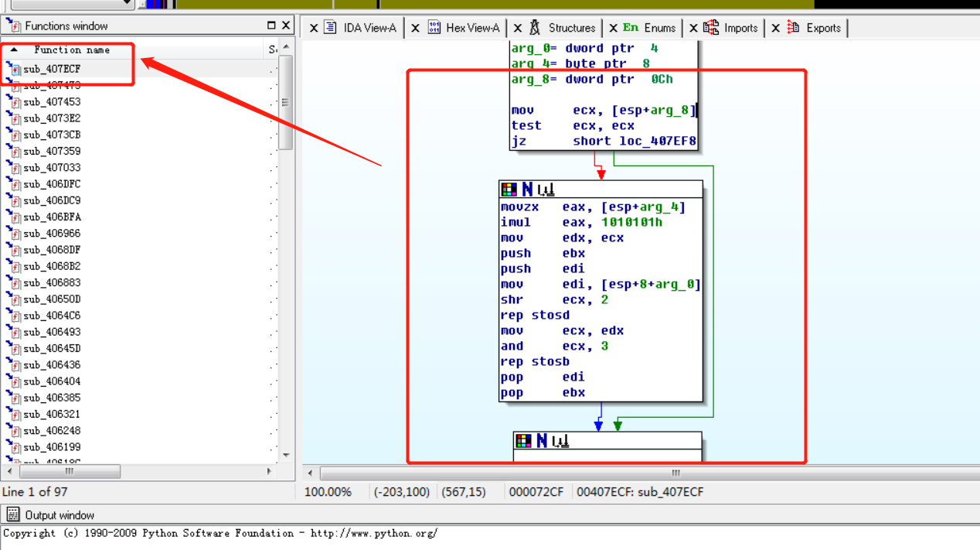Select function sub_406321
Screen dimensions: 980x550
tap(52, 415)
